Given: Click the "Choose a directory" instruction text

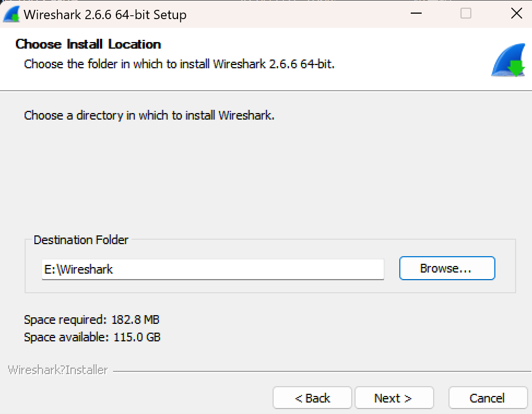Looking at the screenshot, I should coord(149,116).
